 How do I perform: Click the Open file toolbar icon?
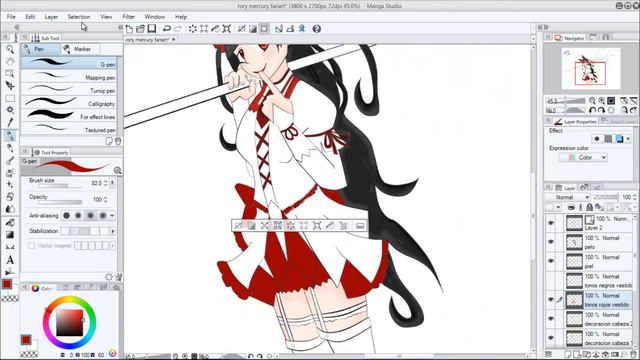pyautogui.click(x=140, y=29)
